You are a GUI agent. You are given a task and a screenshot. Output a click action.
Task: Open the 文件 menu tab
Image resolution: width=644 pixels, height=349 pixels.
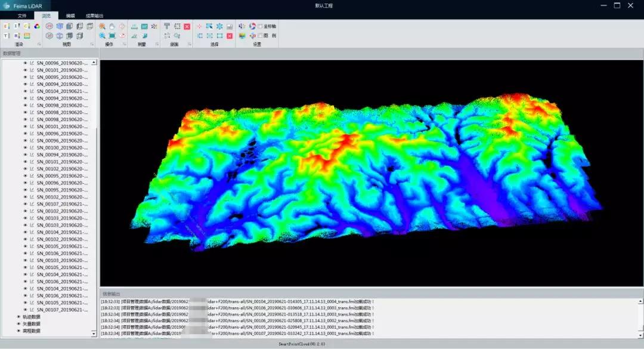(x=22, y=16)
